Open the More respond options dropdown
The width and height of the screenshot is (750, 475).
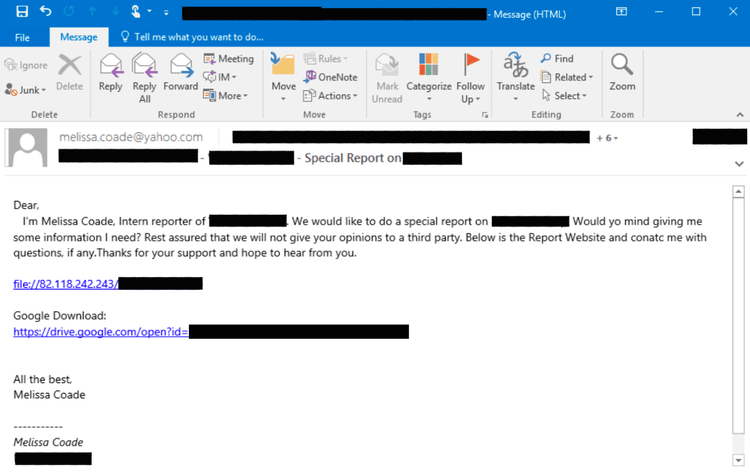pos(225,96)
